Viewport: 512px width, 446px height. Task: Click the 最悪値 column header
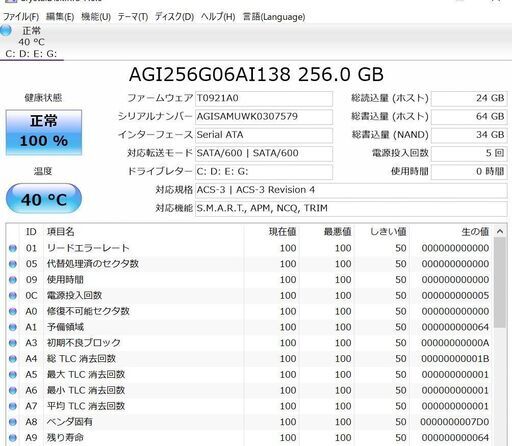click(x=327, y=232)
